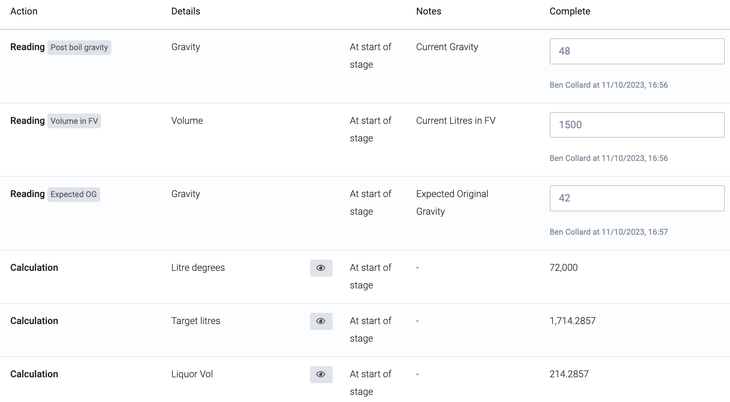The height and width of the screenshot is (402, 730).
Task: Click the Post boil gravity badge
Action: tap(80, 47)
